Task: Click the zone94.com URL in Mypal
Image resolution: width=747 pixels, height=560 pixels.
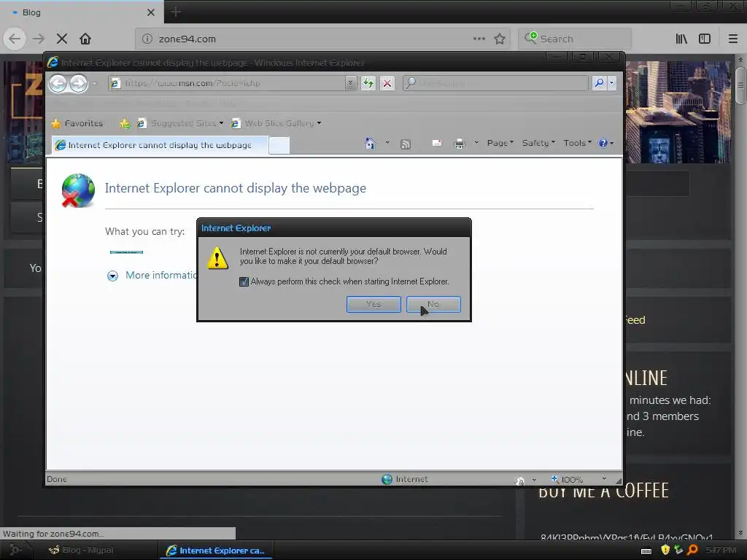Action: pos(187,39)
